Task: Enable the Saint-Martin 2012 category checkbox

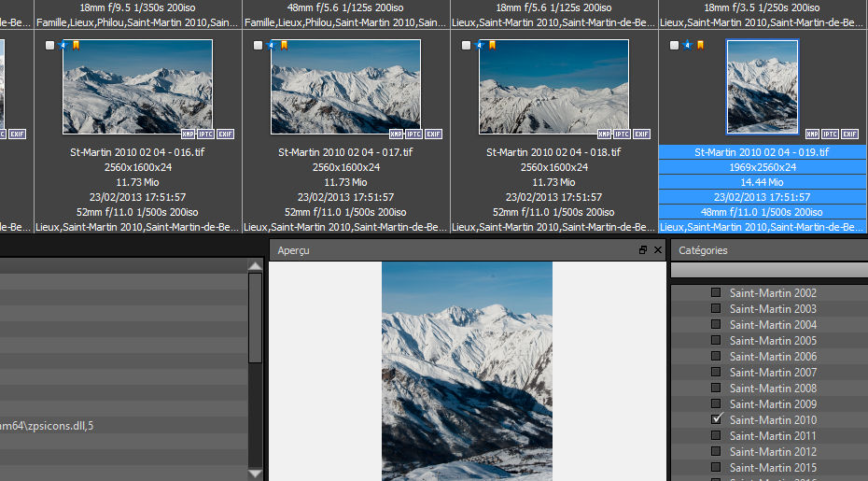Action: (x=716, y=451)
